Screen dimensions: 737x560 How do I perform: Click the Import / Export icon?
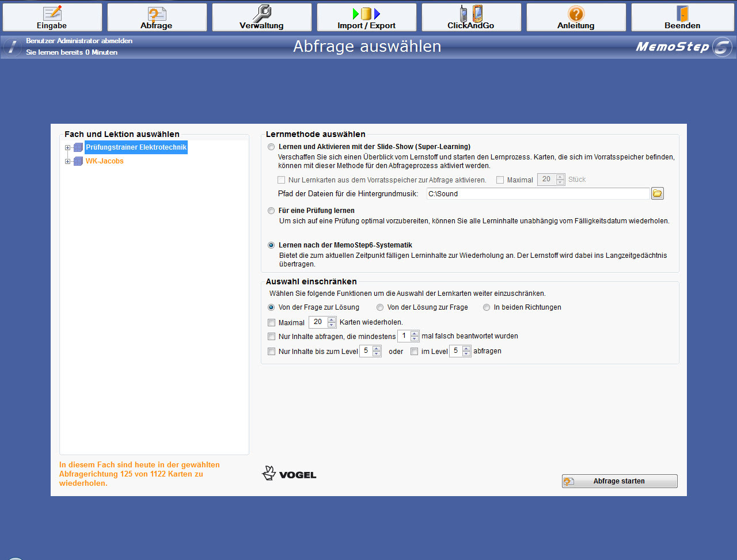point(366,13)
